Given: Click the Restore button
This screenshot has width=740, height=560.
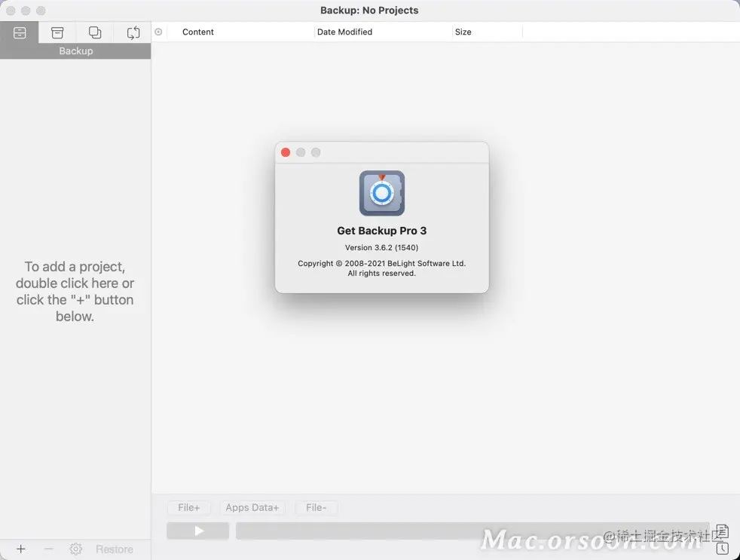Looking at the screenshot, I should tap(115, 549).
